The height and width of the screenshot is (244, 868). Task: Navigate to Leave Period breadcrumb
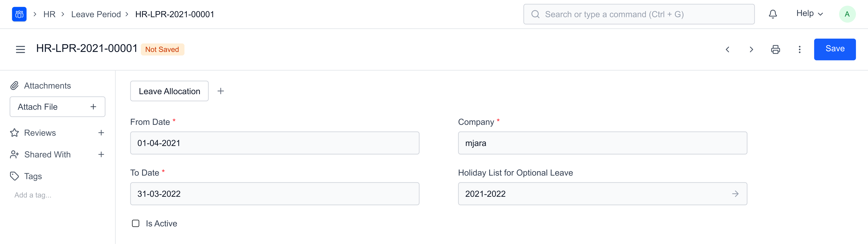pos(96,14)
